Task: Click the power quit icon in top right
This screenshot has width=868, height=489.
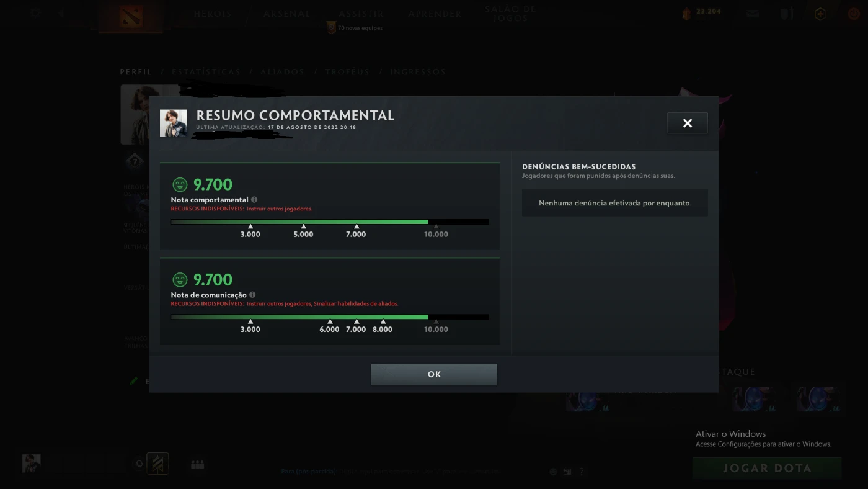Action: tap(853, 14)
